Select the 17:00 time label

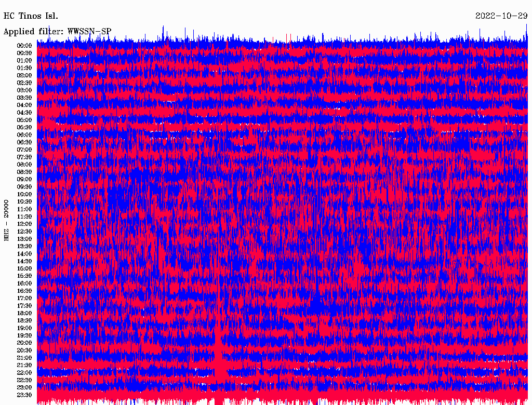click(24, 299)
